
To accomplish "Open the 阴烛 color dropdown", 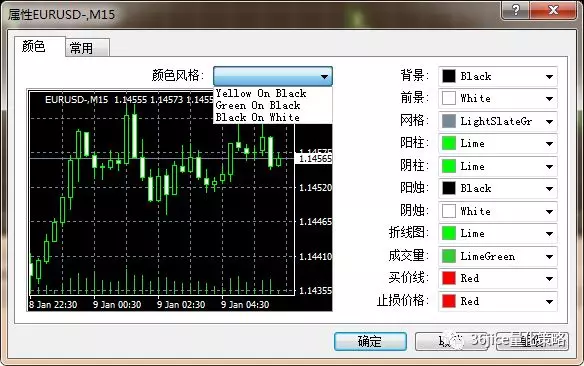I will 498,211.
